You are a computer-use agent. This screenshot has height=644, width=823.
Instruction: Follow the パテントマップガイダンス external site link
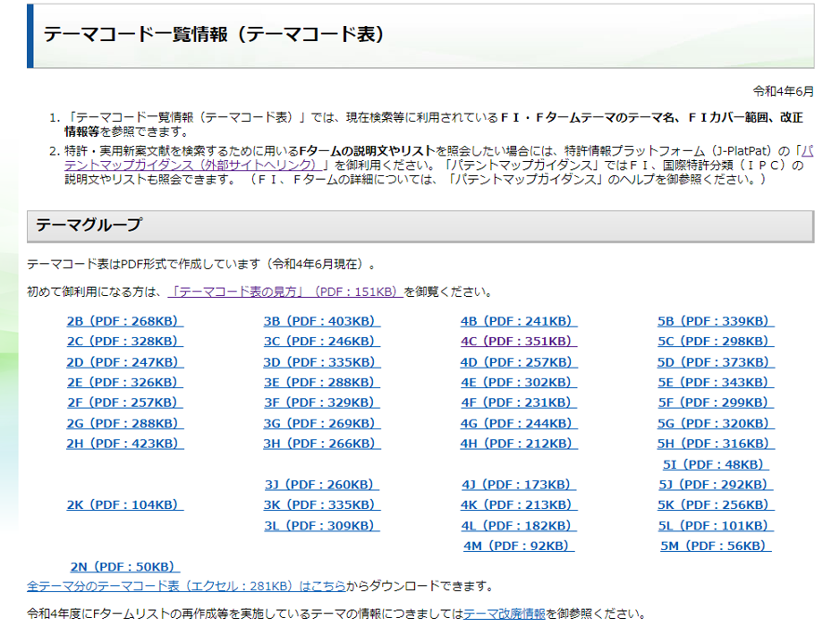coord(193,165)
